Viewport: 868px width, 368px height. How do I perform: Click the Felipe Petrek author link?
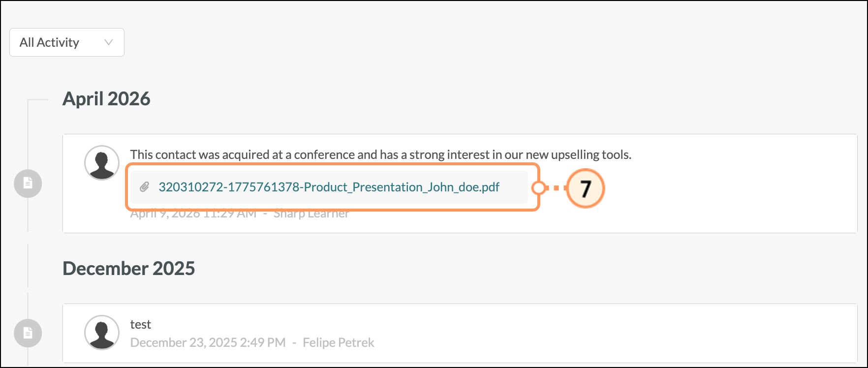click(339, 342)
